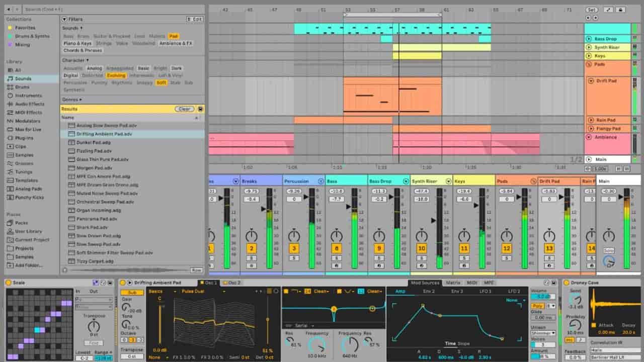Switch to the Osc 2 tab
Image resolution: width=644 pixels, height=362 pixels.
click(234, 283)
